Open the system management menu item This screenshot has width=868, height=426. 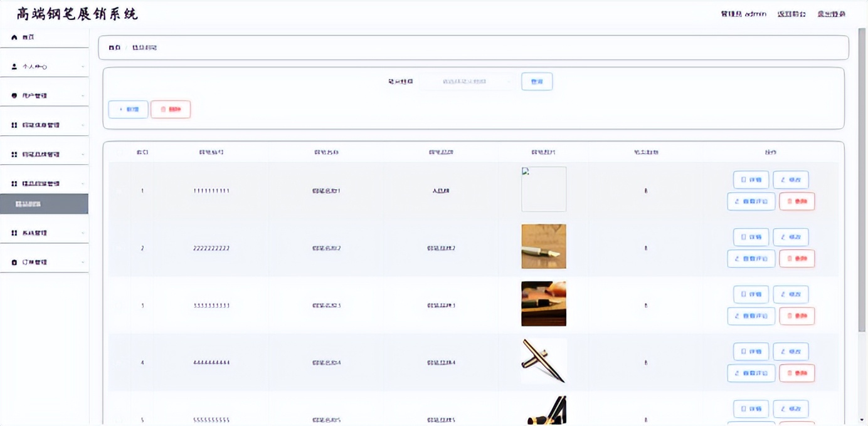click(x=44, y=233)
